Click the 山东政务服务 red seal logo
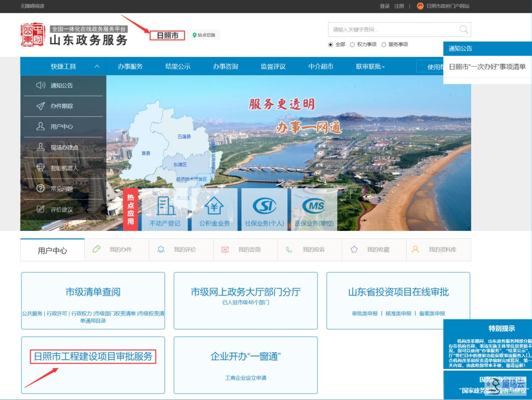 [32, 35]
